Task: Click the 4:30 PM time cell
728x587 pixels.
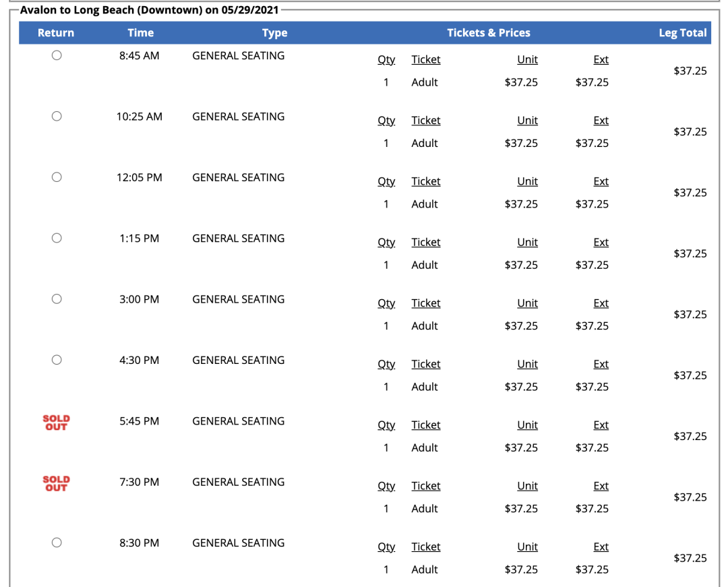Action: pyautogui.click(x=140, y=360)
